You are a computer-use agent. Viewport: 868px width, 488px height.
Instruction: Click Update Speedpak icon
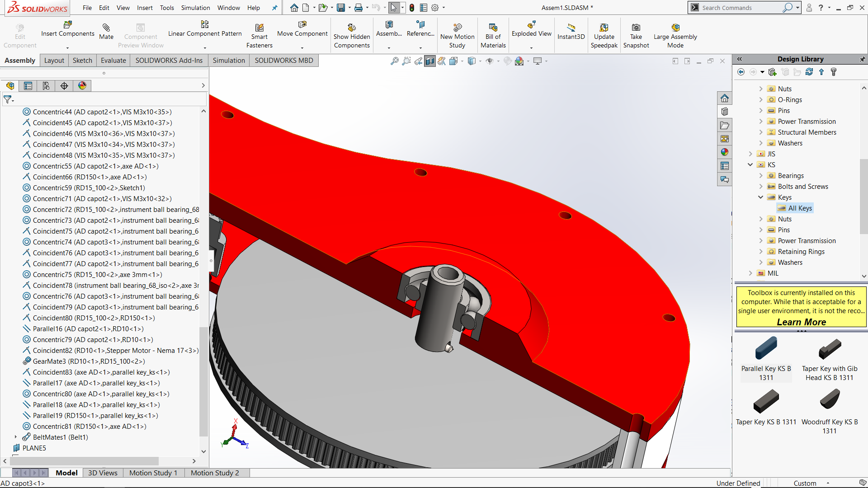(604, 28)
